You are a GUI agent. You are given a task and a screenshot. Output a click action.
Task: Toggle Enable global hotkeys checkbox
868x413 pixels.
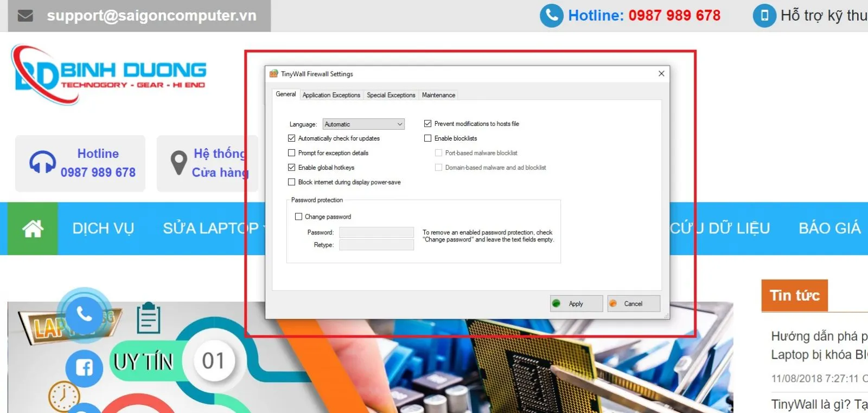coord(292,168)
